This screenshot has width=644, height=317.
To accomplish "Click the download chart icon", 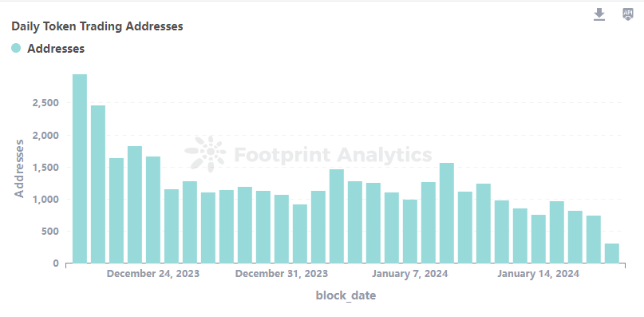I will pos(599,14).
